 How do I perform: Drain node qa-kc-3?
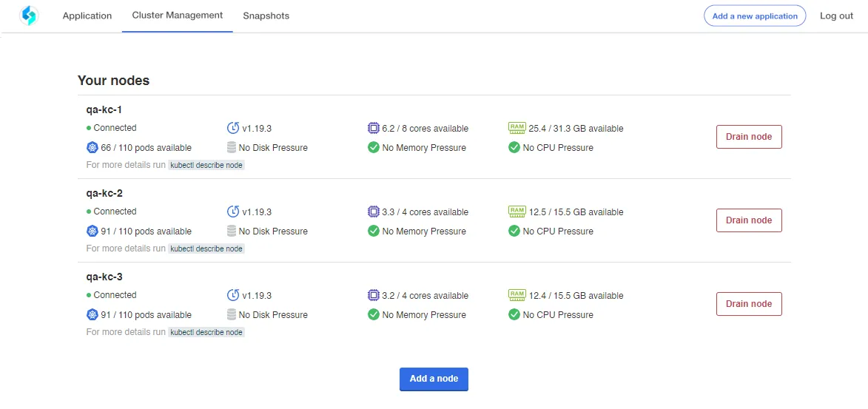pyautogui.click(x=749, y=304)
